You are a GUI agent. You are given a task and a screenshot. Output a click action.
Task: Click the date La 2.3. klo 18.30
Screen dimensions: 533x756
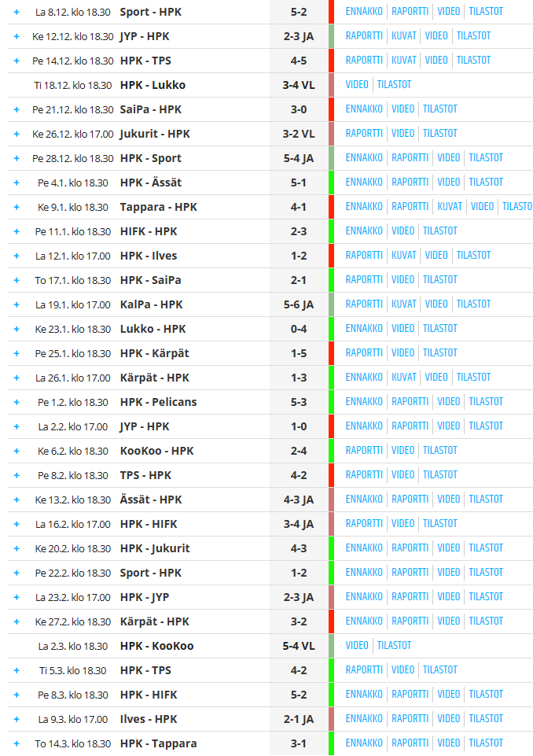pyautogui.click(x=73, y=646)
